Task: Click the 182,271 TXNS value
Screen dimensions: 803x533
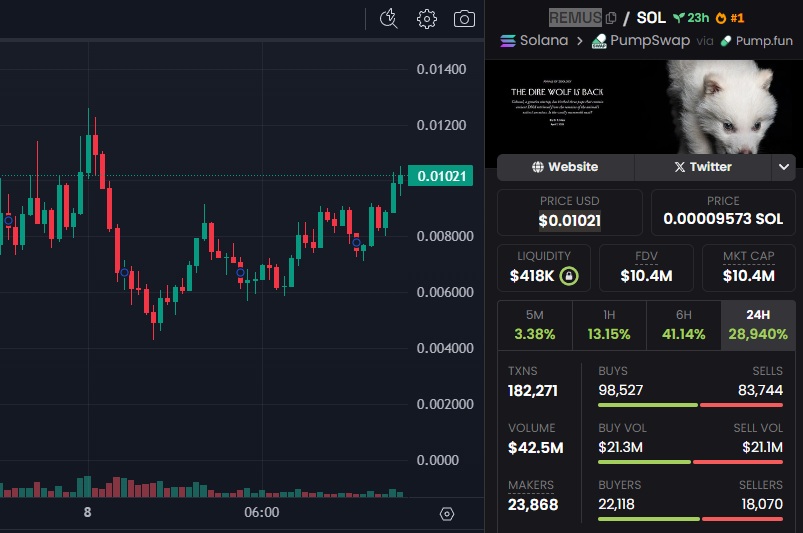Action: [533, 391]
